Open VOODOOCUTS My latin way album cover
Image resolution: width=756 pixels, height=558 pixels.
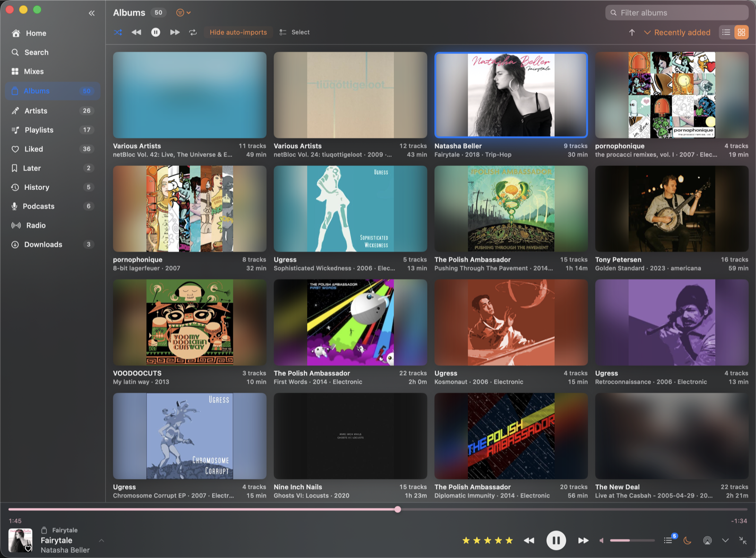click(189, 322)
